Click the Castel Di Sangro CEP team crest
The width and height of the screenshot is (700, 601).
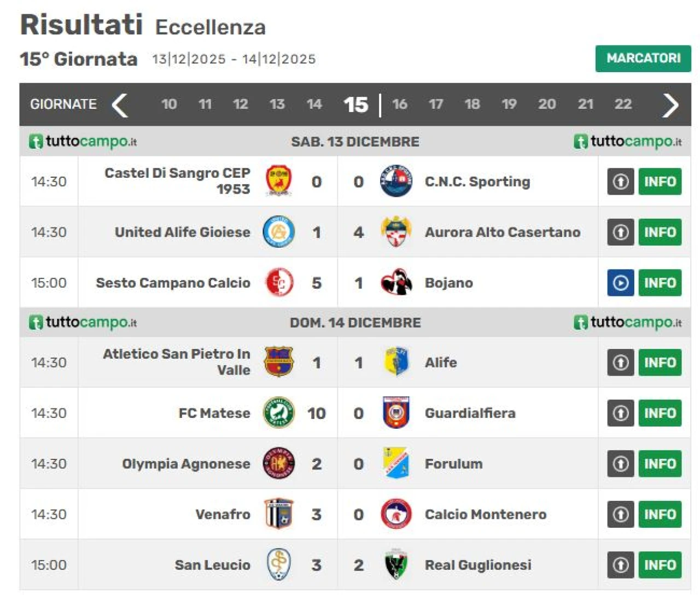(x=278, y=181)
